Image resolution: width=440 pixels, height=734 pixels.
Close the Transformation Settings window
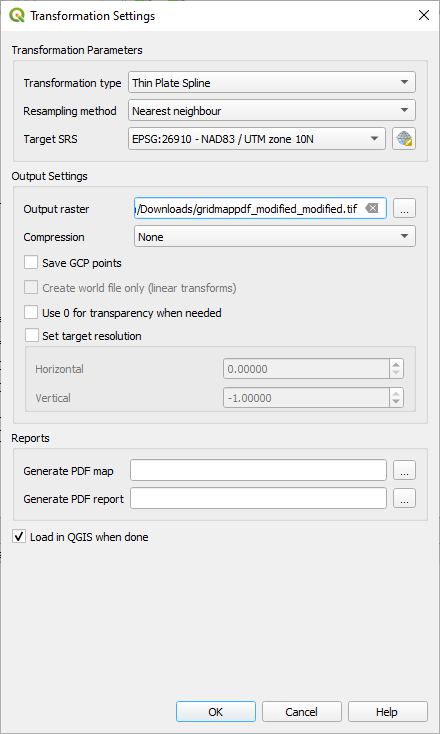[x=424, y=15]
